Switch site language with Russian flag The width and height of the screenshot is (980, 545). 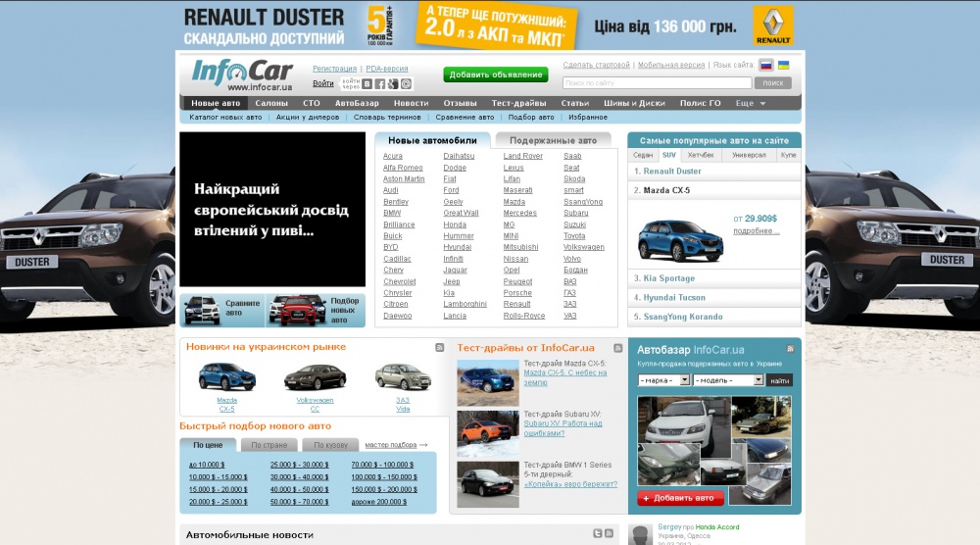766,65
